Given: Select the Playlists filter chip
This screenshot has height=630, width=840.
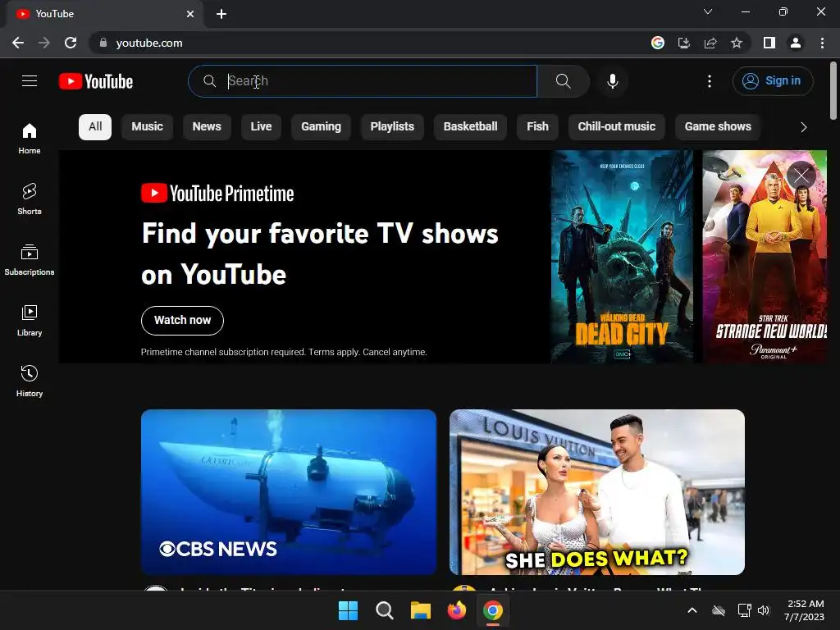Looking at the screenshot, I should coord(392,127).
